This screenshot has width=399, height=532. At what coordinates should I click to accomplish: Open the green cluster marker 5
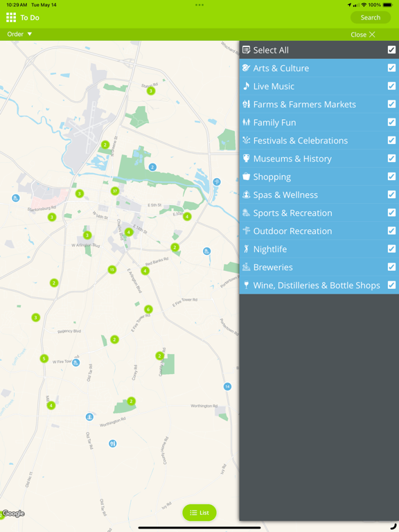click(x=44, y=359)
